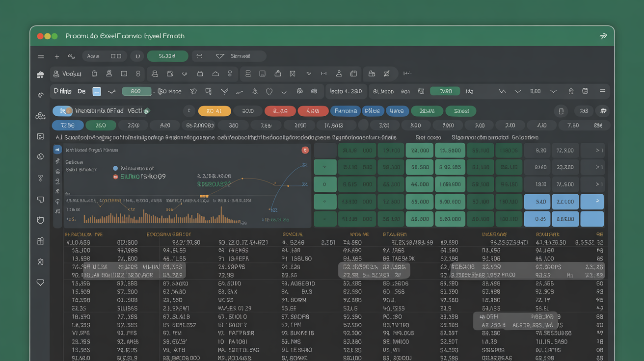Click the light blue color swatch in toolbar
This screenshot has width=644, height=361.
click(97, 91)
